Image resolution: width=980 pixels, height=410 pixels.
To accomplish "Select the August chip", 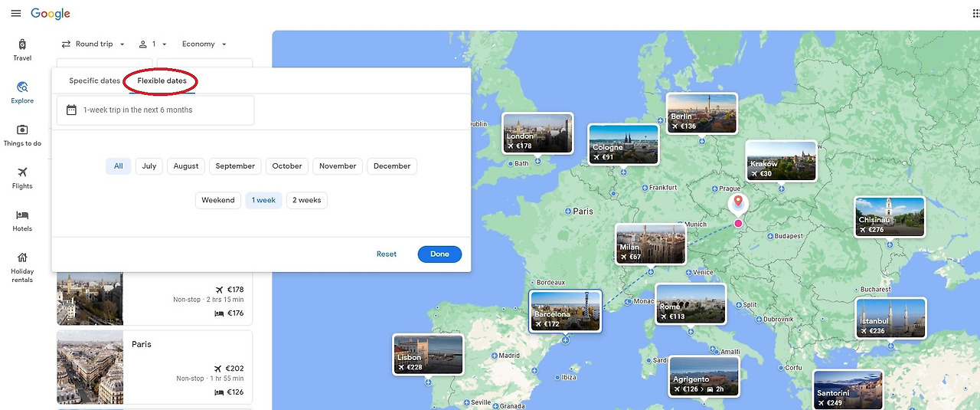I will pos(186,166).
